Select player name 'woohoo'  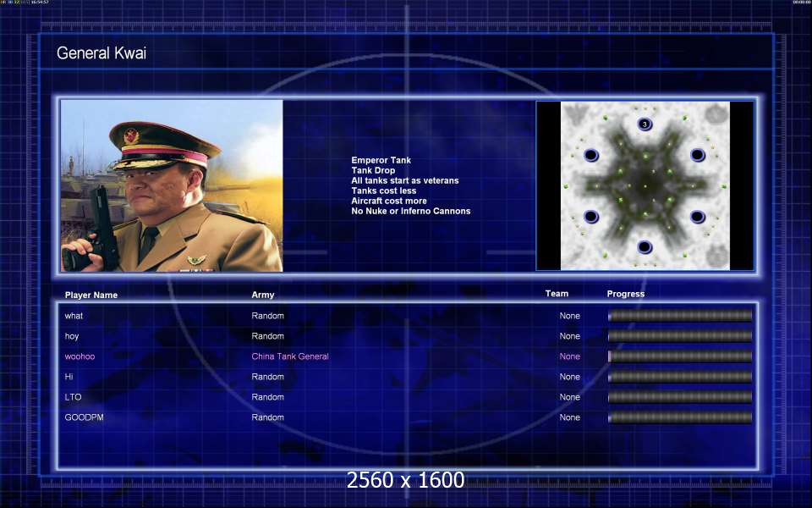point(80,356)
